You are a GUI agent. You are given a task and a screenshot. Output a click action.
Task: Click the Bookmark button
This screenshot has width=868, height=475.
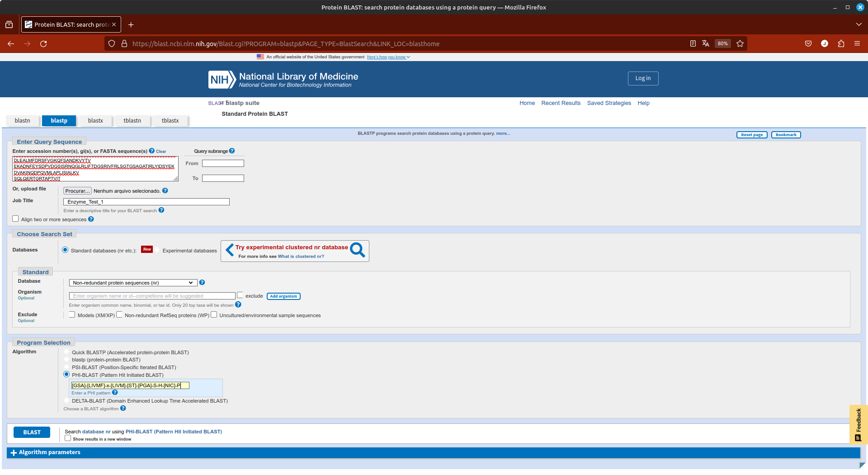(786, 135)
